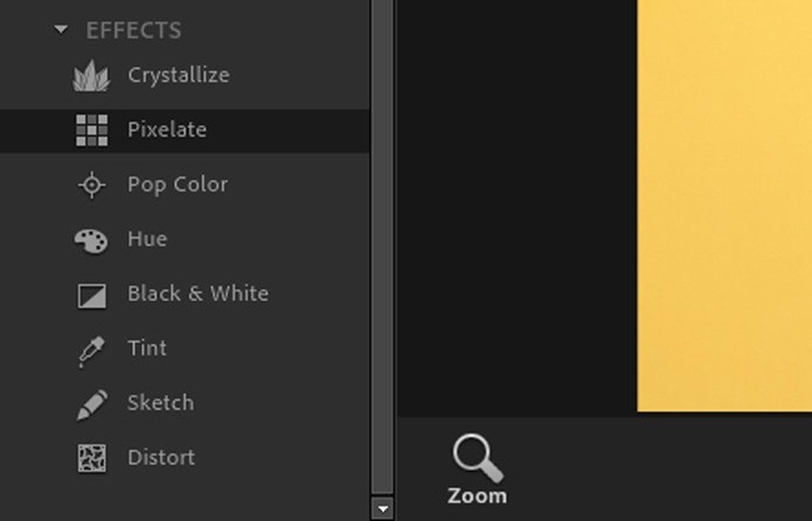Activate the Zoom magnifying glass icon
812x521 pixels.
point(477,458)
